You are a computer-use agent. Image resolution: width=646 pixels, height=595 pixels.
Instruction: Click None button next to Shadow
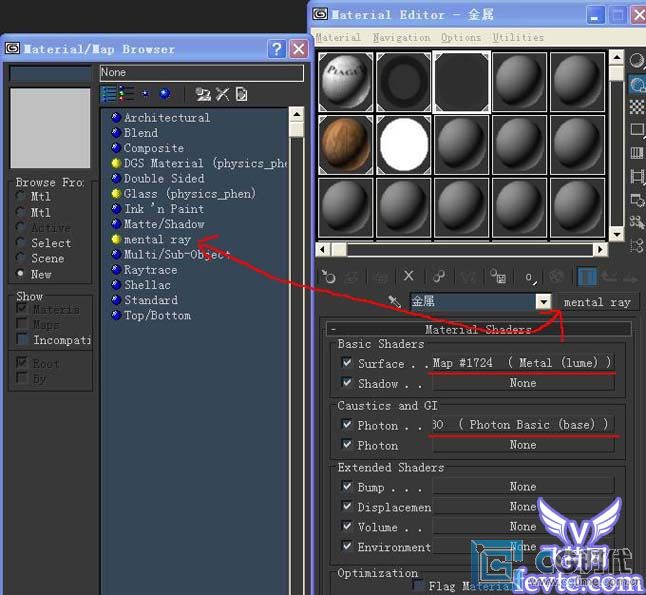point(523,383)
